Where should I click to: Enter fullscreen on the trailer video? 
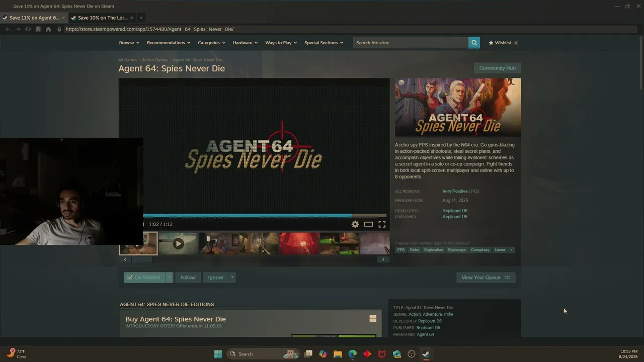(382, 224)
